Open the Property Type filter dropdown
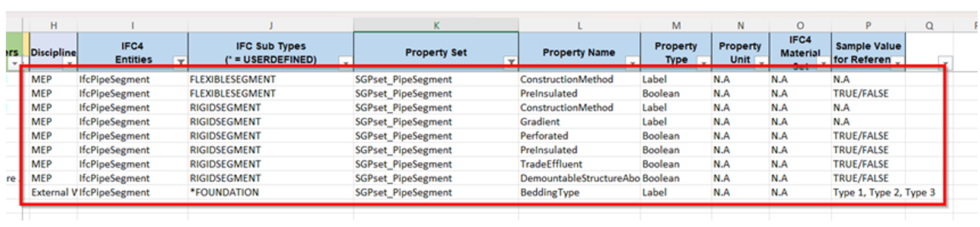Screen dimensions: 980x227 [704, 62]
